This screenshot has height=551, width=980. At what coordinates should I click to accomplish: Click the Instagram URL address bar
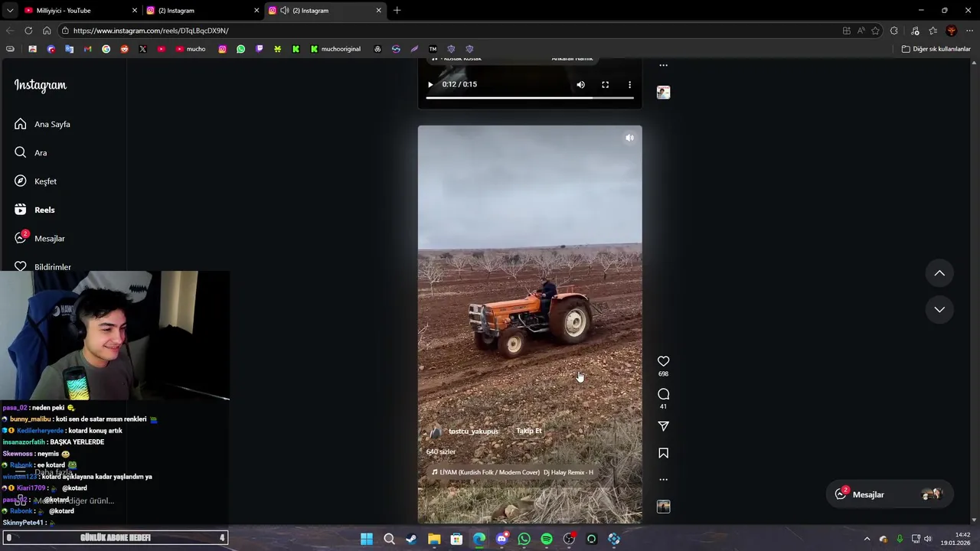(x=452, y=31)
